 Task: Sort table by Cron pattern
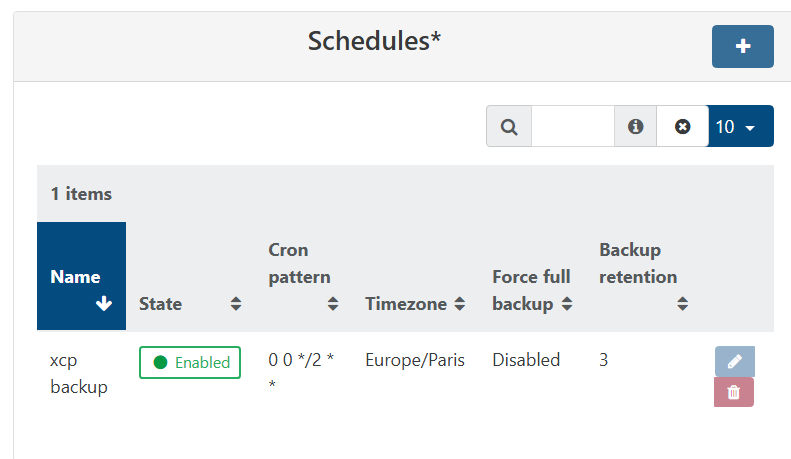(332, 304)
